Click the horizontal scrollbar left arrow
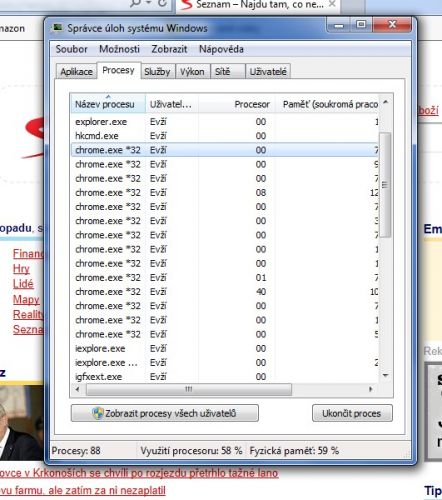This screenshot has width=442, height=500. pos(78,389)
